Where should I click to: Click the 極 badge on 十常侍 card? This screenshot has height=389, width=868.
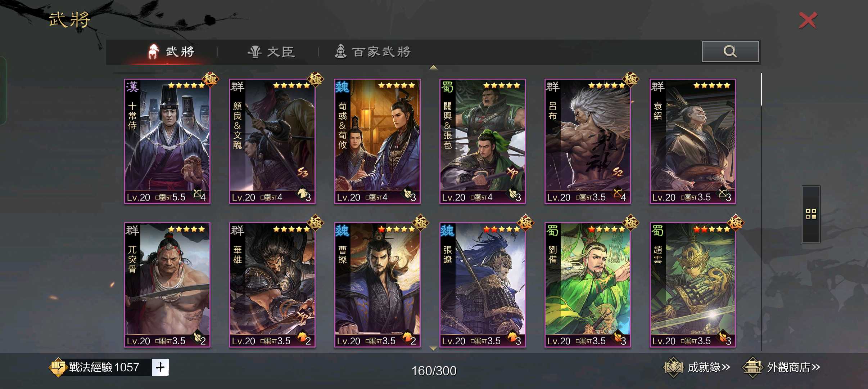pyautogui.click(x=210, y=79)
